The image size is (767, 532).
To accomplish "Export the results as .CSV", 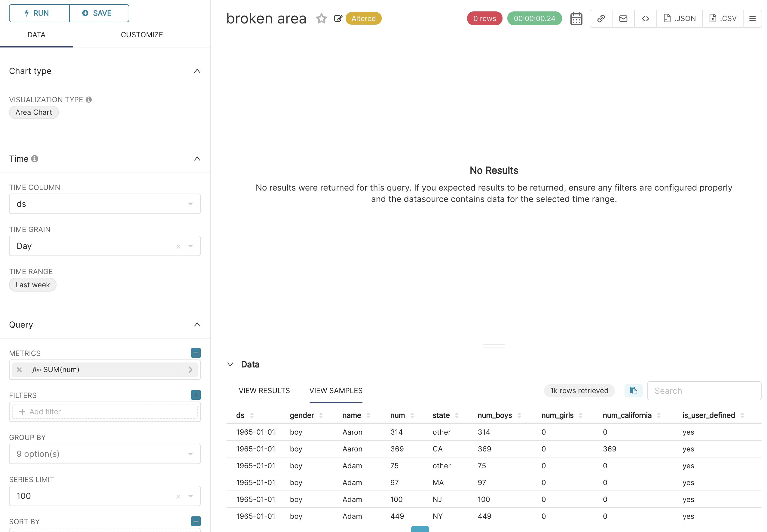I will [722, 19].
